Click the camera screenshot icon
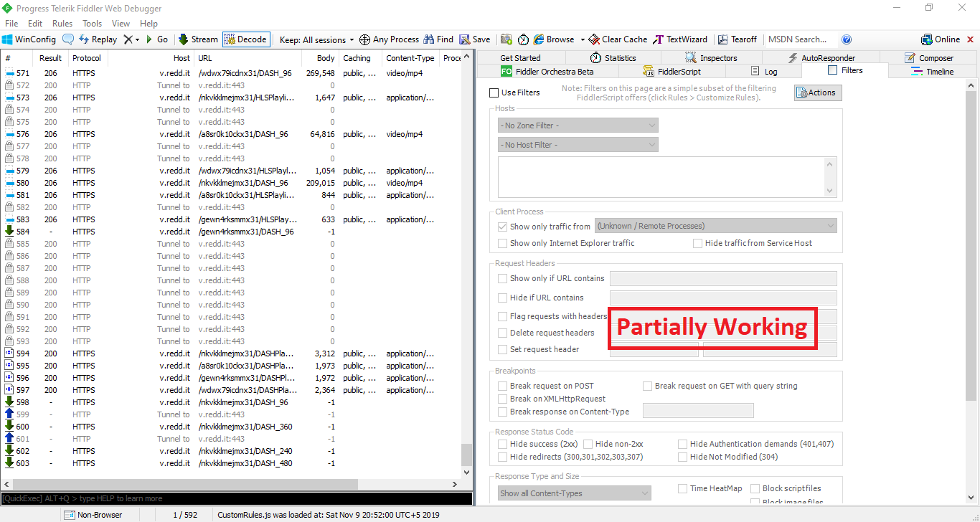Viewport: 980px width, 522px height. tap(507, 39)
